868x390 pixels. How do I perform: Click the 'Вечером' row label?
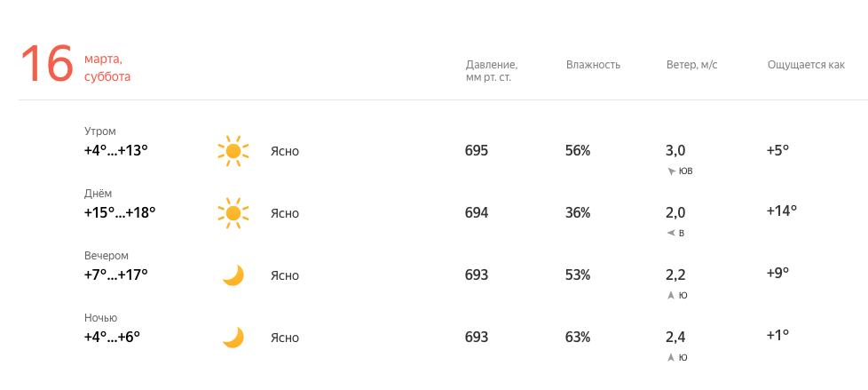pyautogui.click(x=107, y=255)
